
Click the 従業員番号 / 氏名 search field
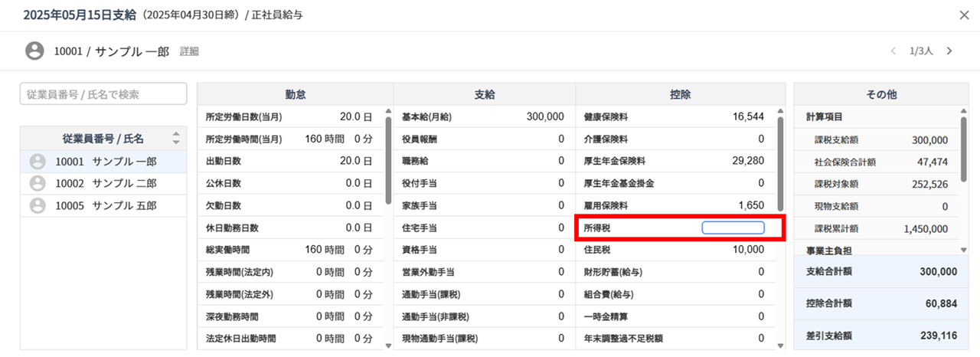pyautogui.click(x=103, y=93)
